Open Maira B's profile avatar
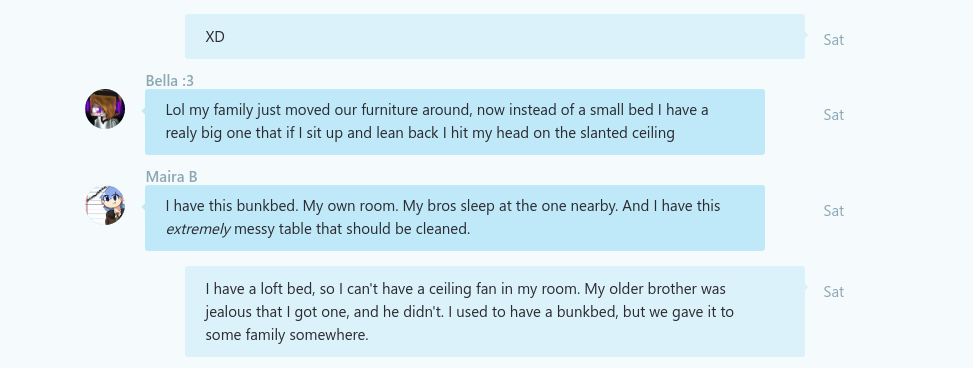Screen dimensions: 973x368 [105, 205]
